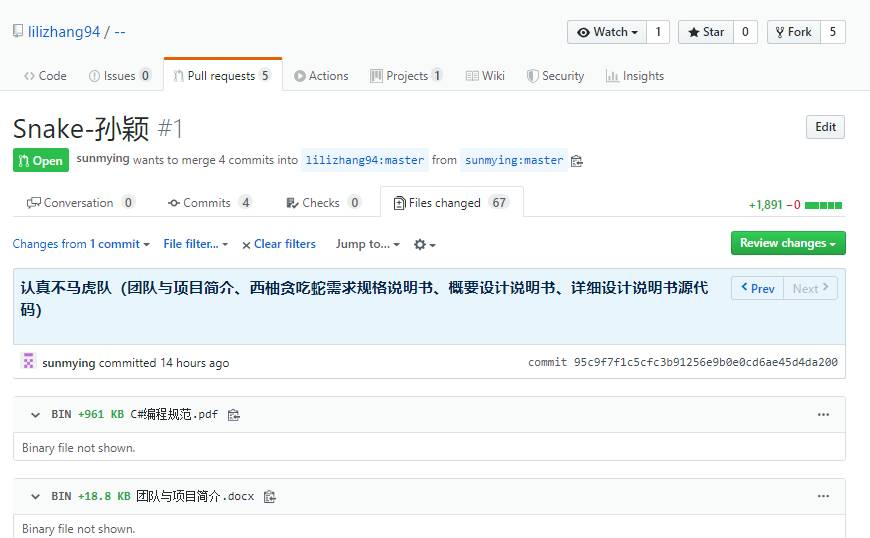The height and width of the screenshot is (538, 870).
Task: Open the Issues tab
Action: (x=120, y=76)
